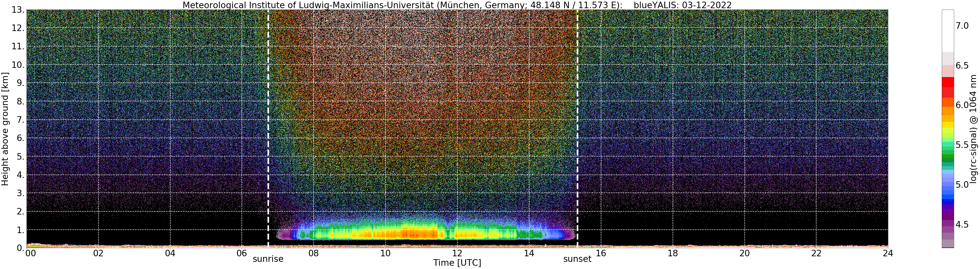Viewport: 980px width, 269px height.
Task: Click the time tick label '16'
Action: pos(601,253)
